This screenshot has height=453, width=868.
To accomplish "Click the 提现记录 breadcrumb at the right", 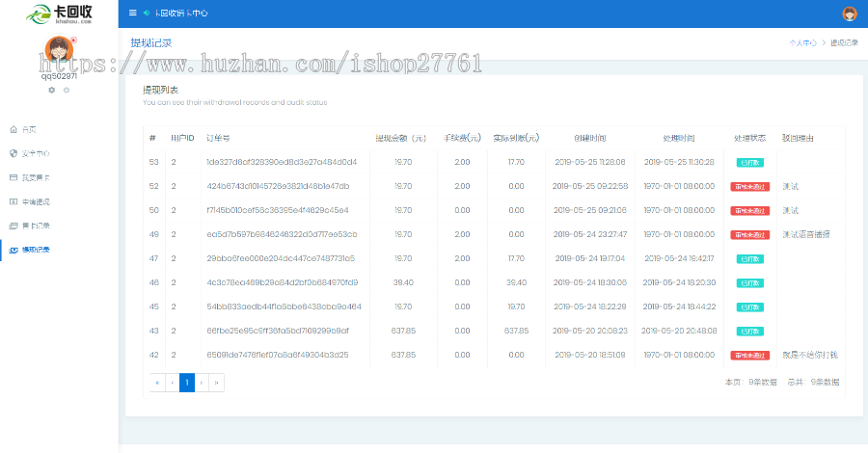I will (x=844, y=42).
